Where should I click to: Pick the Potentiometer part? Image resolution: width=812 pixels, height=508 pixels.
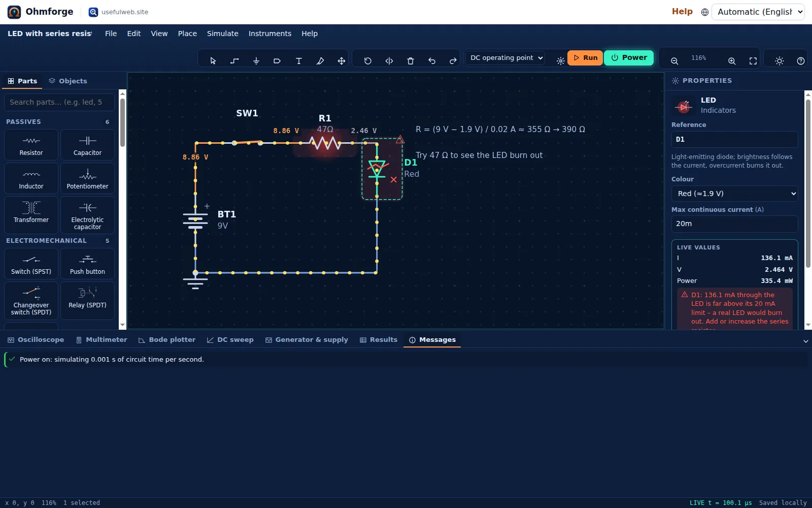pyautogui.click(x=87, y=178)
